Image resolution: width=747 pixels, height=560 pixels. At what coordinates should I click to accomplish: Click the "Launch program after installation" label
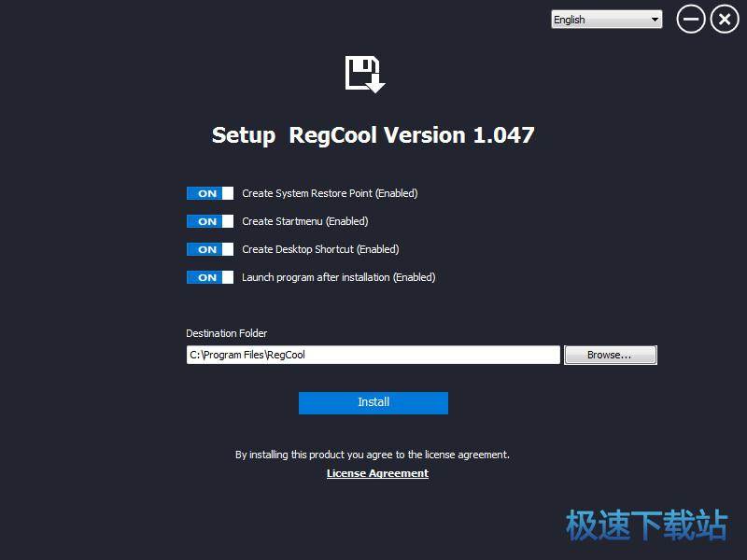click(x=339, y=277)
